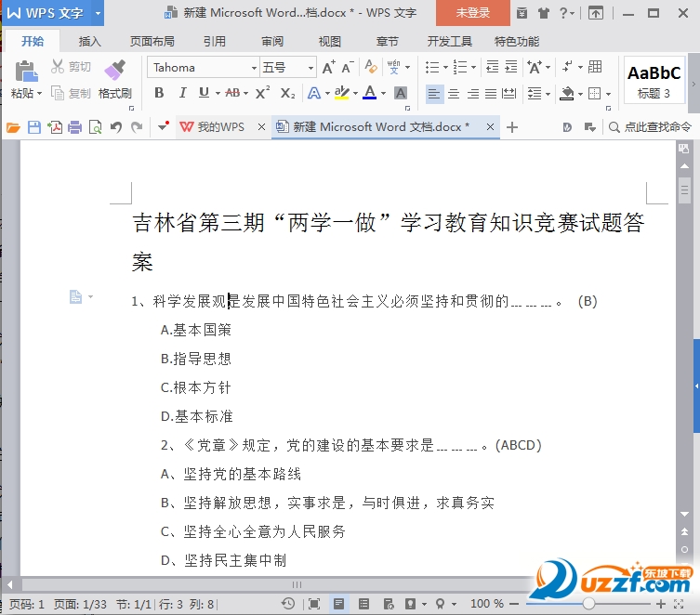
Task: Click the 点此查找命令 search field
Action: point(651,127)
